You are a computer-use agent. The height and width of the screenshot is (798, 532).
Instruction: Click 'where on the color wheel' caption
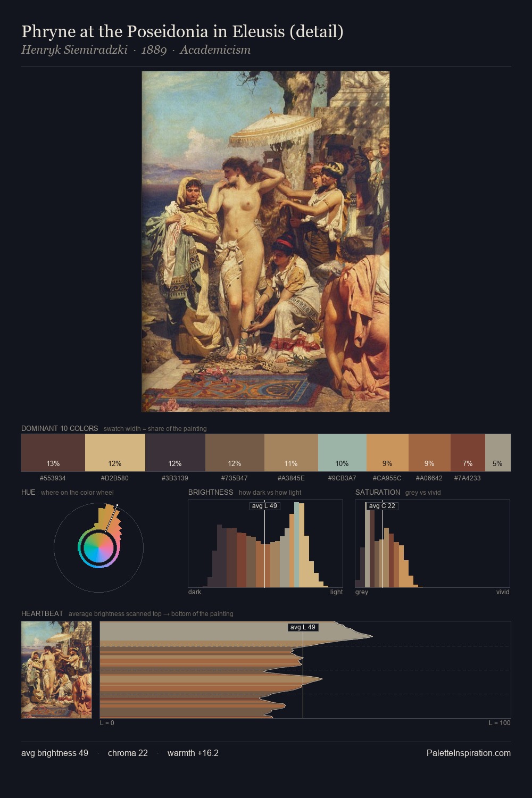pos(77,493)
